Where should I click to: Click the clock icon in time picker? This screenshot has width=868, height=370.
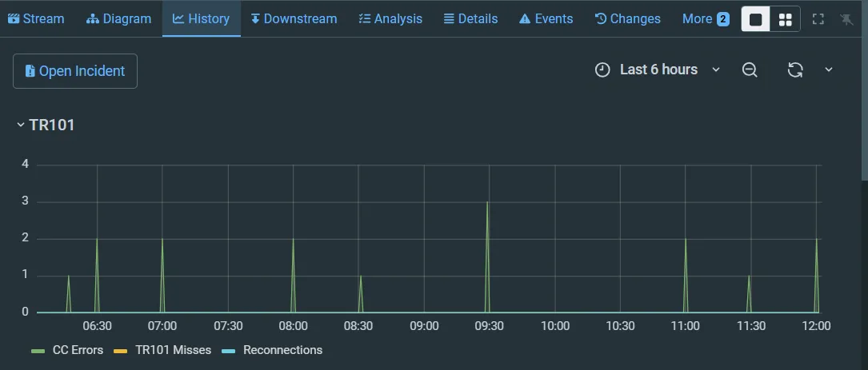(602, 70)
